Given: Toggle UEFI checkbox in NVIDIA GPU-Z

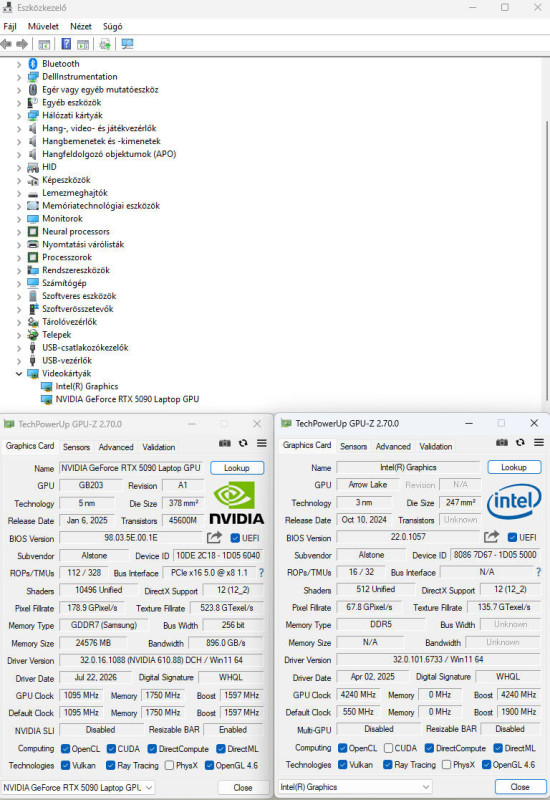Looking at the screenshot, I should point(235,538).
